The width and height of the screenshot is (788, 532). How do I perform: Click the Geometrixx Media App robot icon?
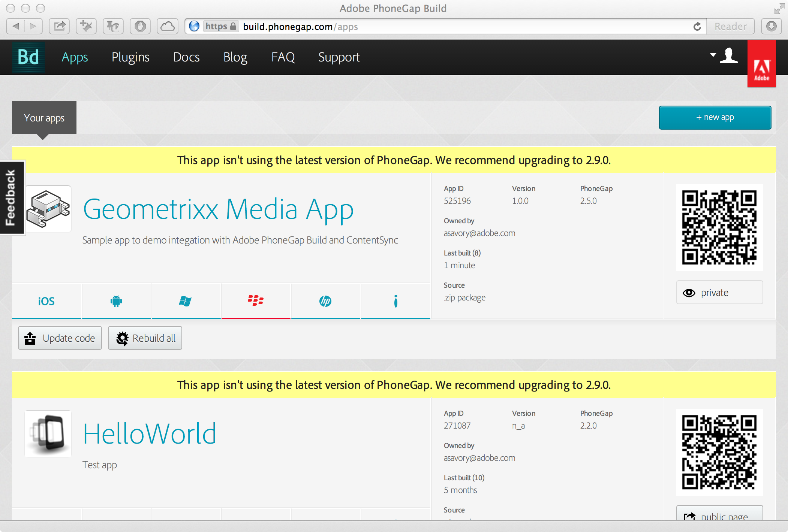(48, 209)
